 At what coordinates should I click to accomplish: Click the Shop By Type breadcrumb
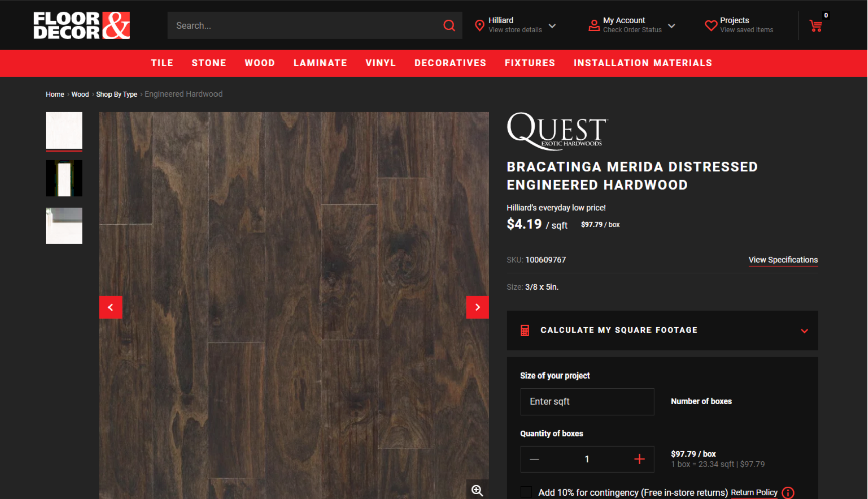pyautogui.click(x=117, y=94)
